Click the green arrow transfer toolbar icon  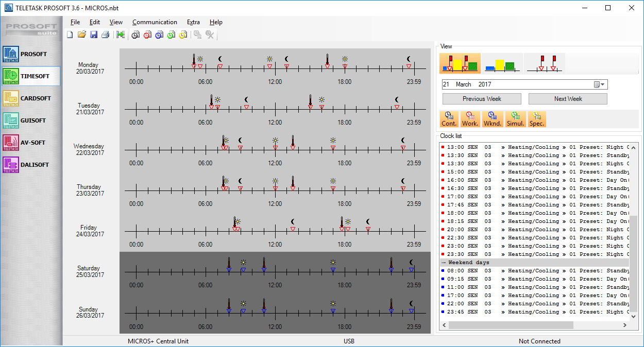(x=120, y=34)
